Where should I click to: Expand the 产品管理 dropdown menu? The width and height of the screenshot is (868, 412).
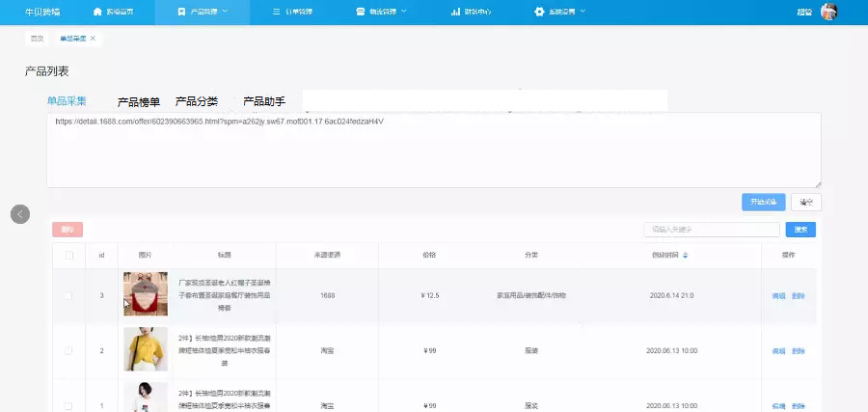click(225, 13)
